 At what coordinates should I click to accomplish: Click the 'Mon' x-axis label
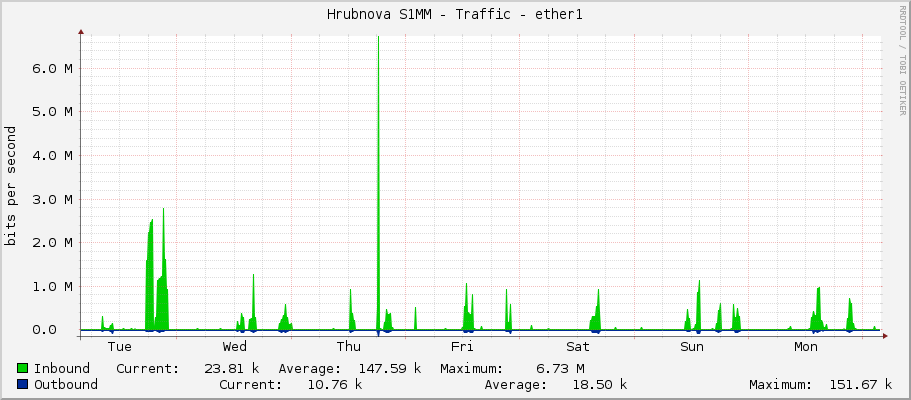[x=806, y=347]
